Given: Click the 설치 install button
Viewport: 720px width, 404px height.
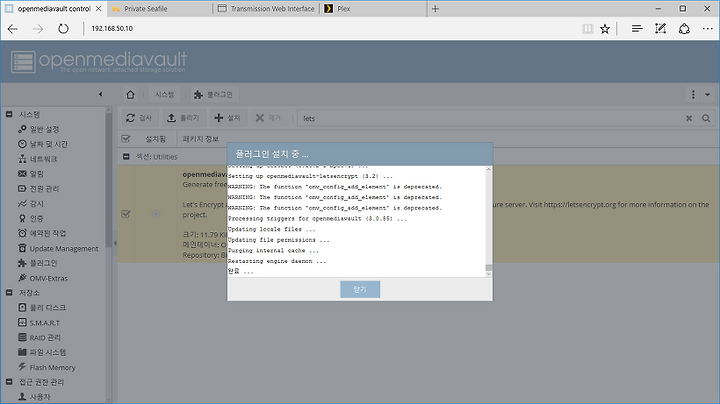Looking at the screenshot, I should point(228,118).
